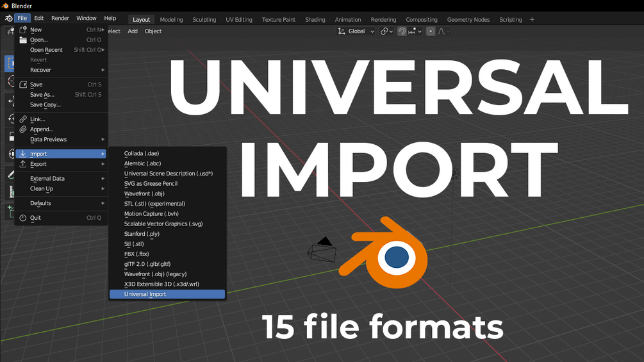Expand the Data Previews submenu
This screenshot has height=362, width=644.
[x=61, y=140]
